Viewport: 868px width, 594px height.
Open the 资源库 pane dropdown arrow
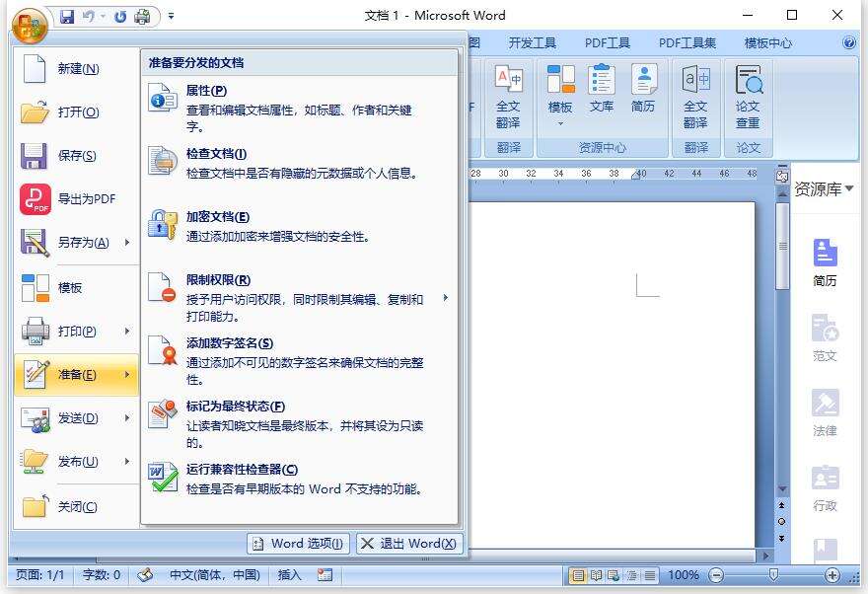tap(849, 188)
